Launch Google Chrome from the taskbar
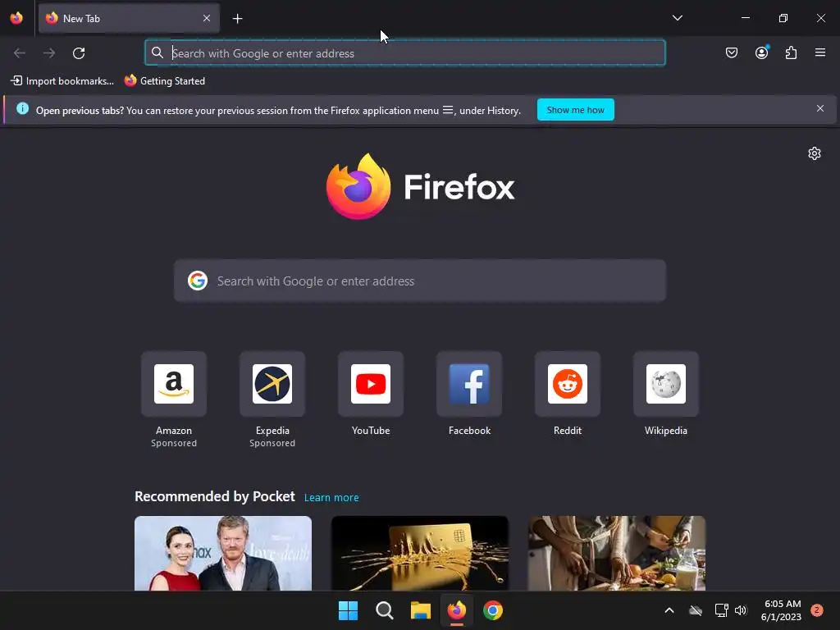This screenshot has width=840, height=630. (493, 610)
